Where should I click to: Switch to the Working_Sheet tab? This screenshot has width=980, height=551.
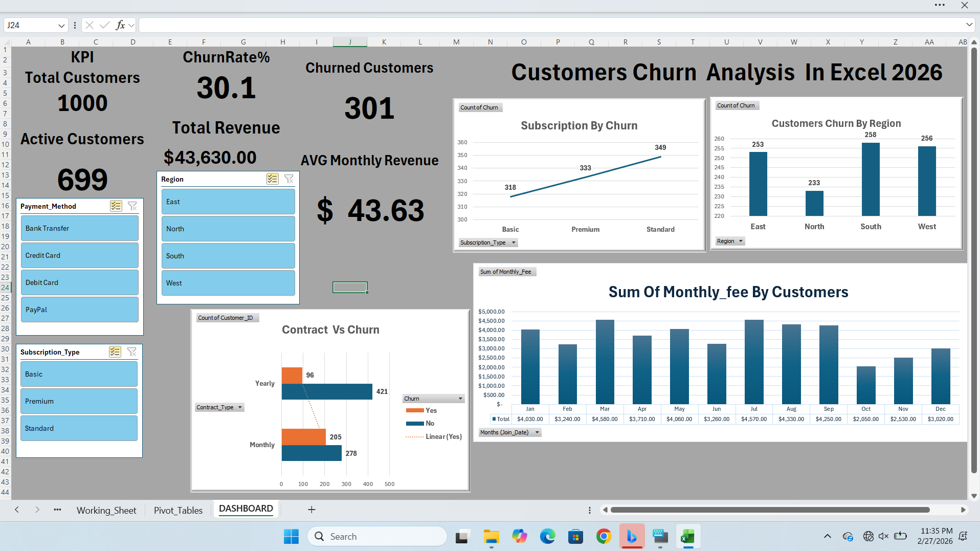coord(106,510)
